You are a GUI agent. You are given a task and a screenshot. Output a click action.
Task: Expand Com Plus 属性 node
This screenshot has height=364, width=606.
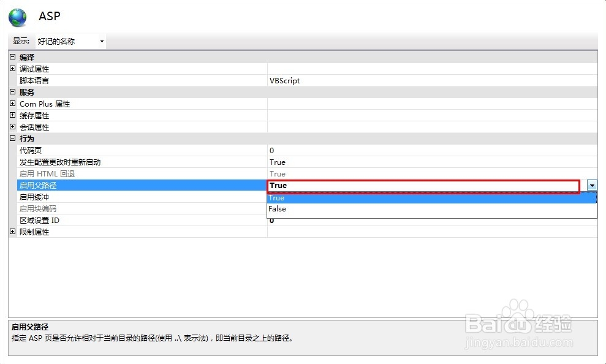click(12, 103)
